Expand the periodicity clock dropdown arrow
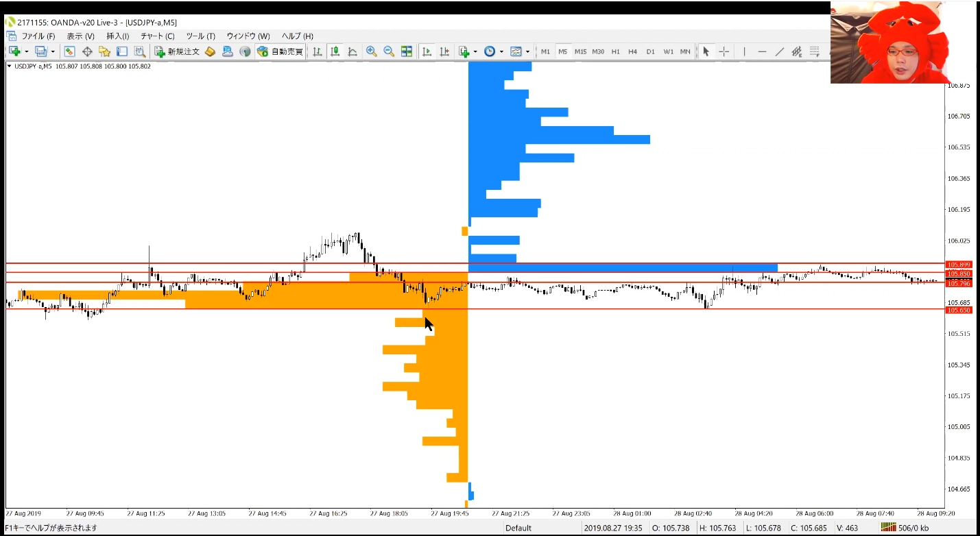 click(501, 51)
